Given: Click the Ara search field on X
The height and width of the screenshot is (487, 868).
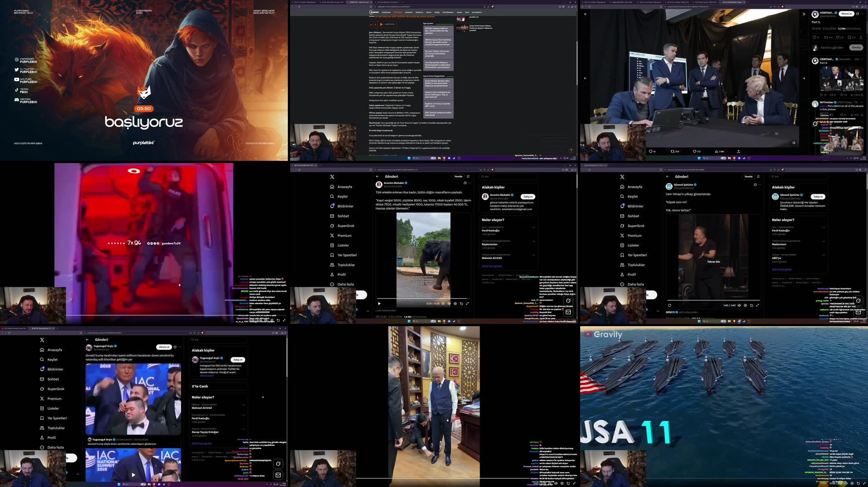Looking at the screenshot, I should coord(508,177).
